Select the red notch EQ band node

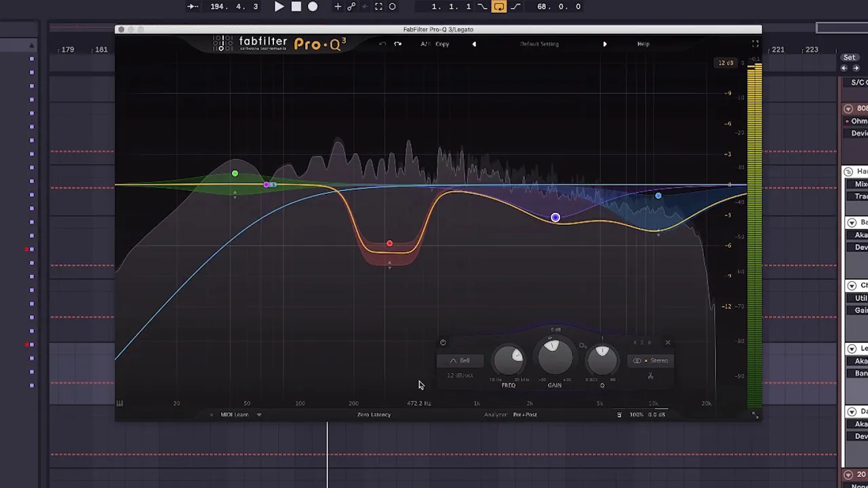pos(389,243)
